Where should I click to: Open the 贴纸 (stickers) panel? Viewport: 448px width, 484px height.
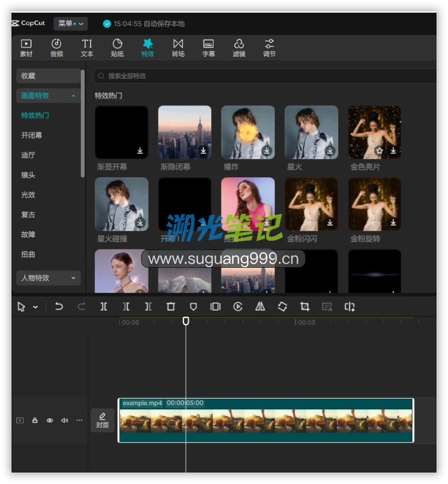[x=117, y=48]
